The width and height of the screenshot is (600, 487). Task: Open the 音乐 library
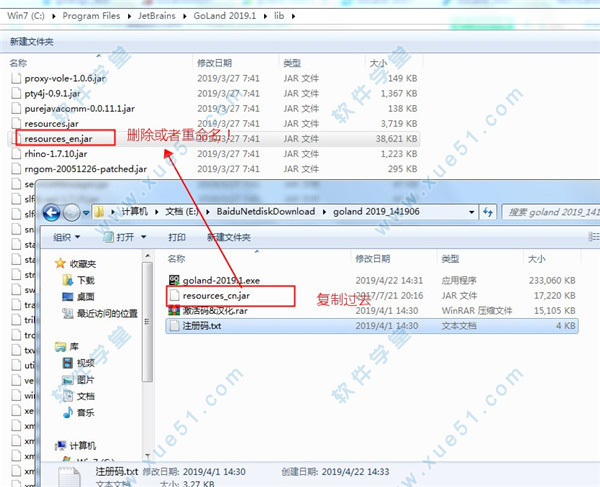[78, 412]
